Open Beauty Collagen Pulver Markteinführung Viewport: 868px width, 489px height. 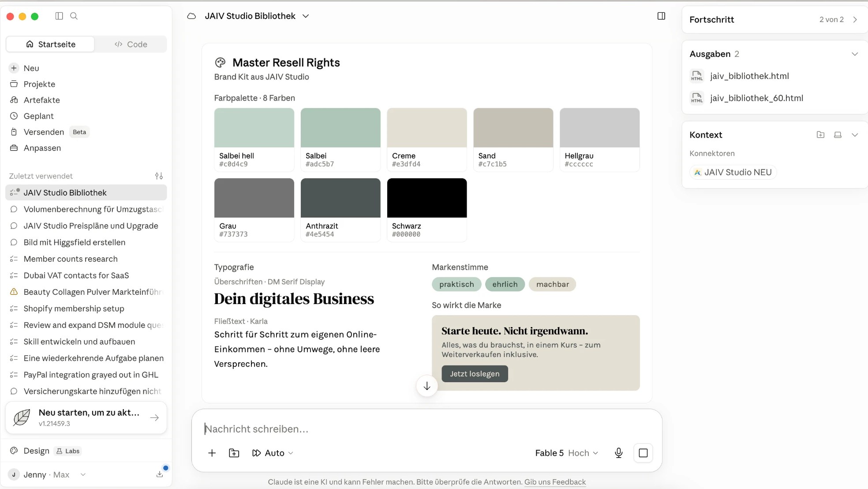coord(86,292)
